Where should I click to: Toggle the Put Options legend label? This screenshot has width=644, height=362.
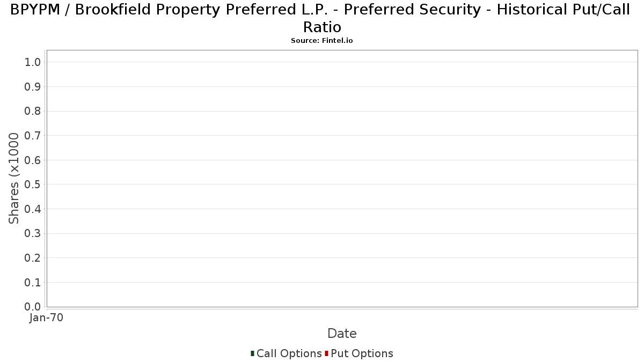click(362, 353)
